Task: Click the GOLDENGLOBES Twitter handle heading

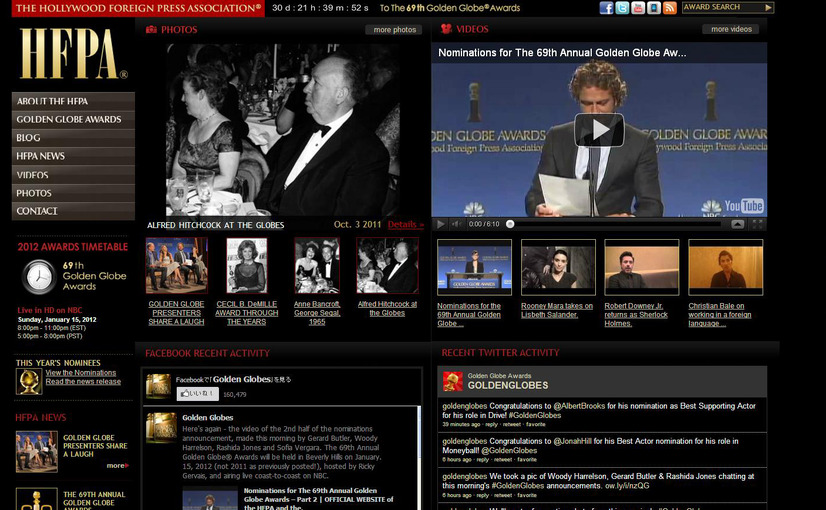Action: point(508,385)
